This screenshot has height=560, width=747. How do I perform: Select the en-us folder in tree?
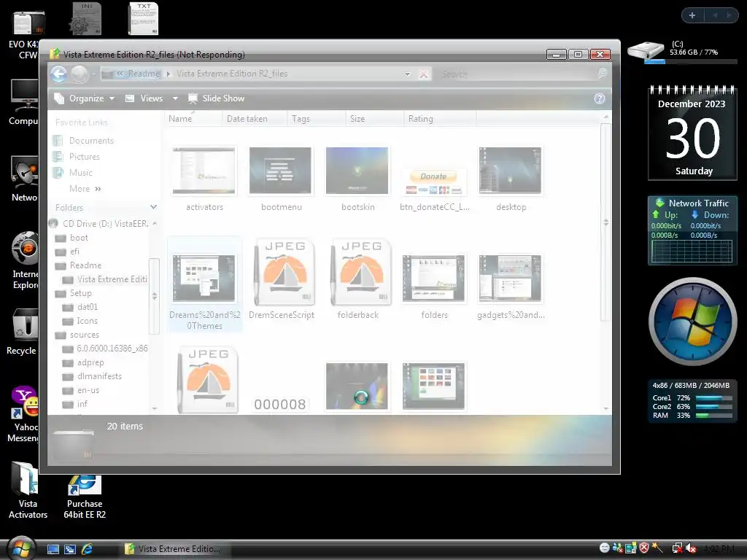point(81,390)
